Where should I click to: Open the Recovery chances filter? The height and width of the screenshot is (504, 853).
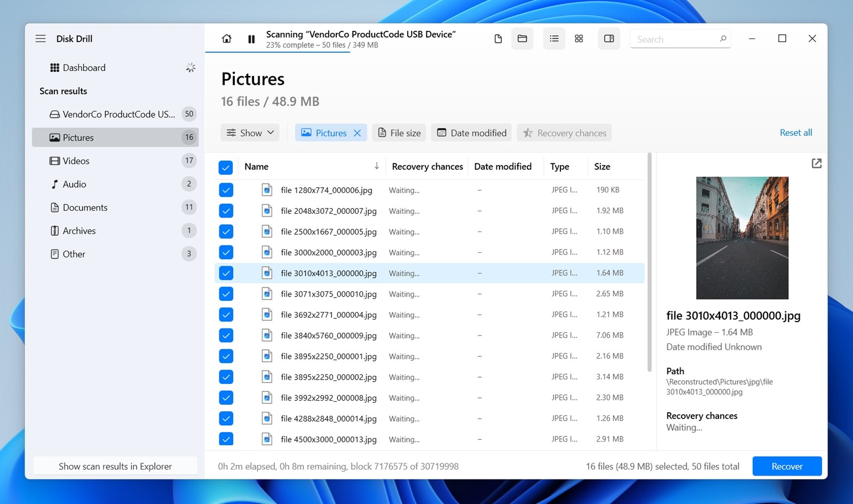tap(564, 133)
